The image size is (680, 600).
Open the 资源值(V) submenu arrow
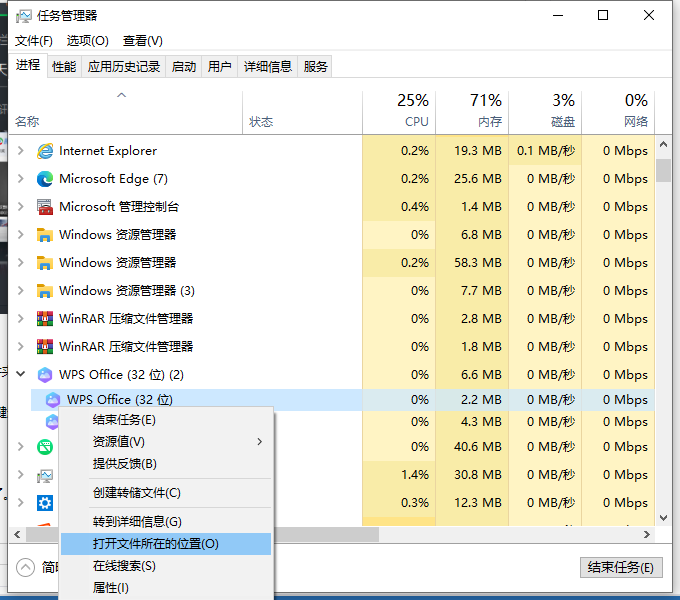[259, 442]
